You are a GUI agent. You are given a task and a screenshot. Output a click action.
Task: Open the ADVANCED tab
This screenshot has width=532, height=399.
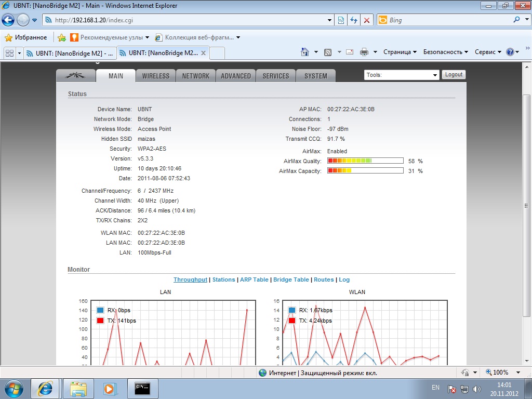pos(236,76)
